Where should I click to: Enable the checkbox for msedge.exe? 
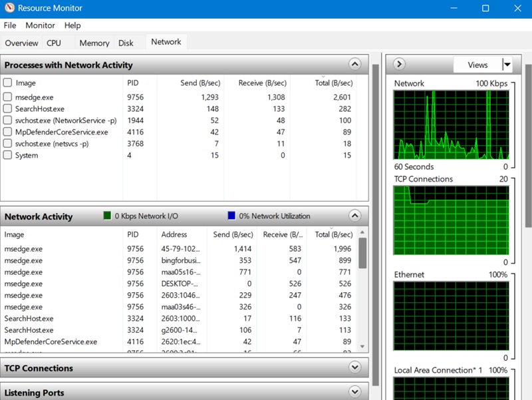click(x=7, y=97)
